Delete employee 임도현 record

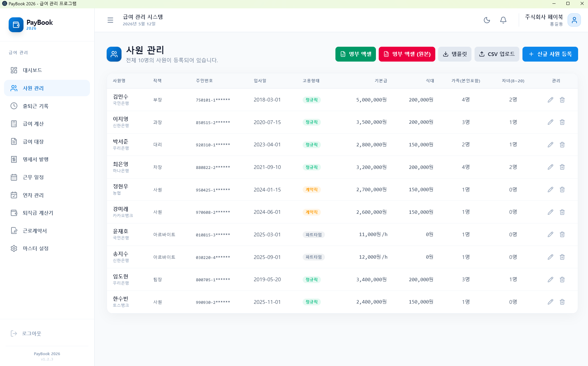[562, 279]
